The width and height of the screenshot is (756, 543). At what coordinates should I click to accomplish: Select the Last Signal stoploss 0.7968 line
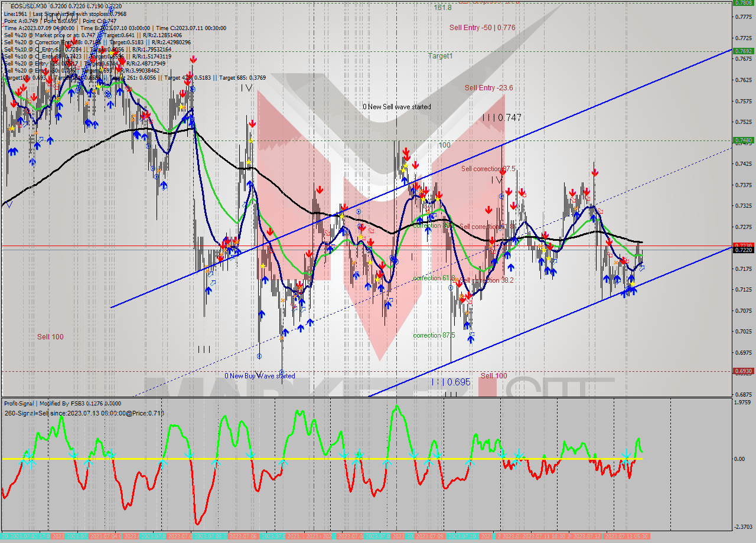coord(65,13)
